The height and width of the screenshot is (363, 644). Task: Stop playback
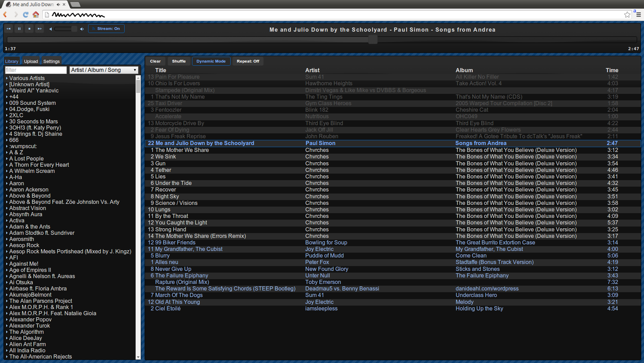(30, 29)
